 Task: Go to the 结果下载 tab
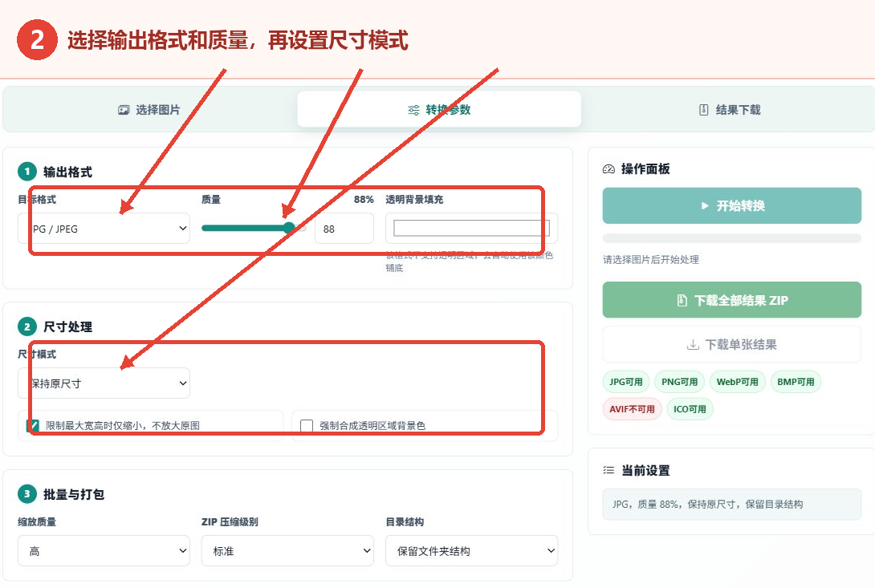730,110
